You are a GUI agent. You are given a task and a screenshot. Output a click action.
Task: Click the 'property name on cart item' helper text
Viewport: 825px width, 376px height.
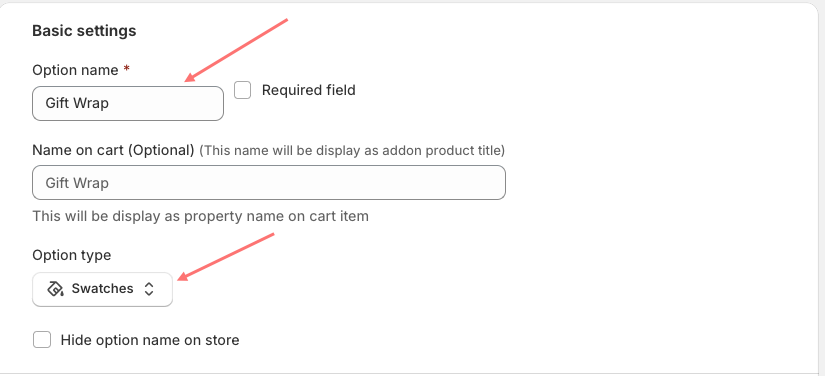point(276,216)
